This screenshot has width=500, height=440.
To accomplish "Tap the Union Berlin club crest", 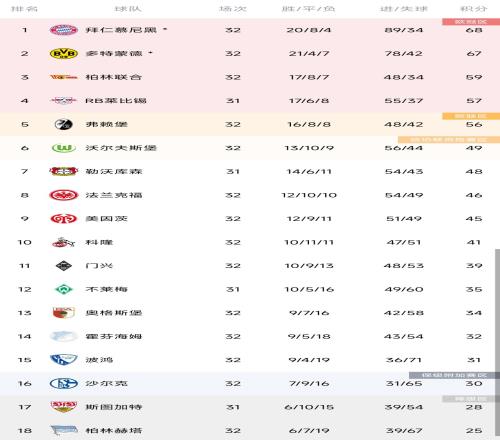I will click(63, 77).
